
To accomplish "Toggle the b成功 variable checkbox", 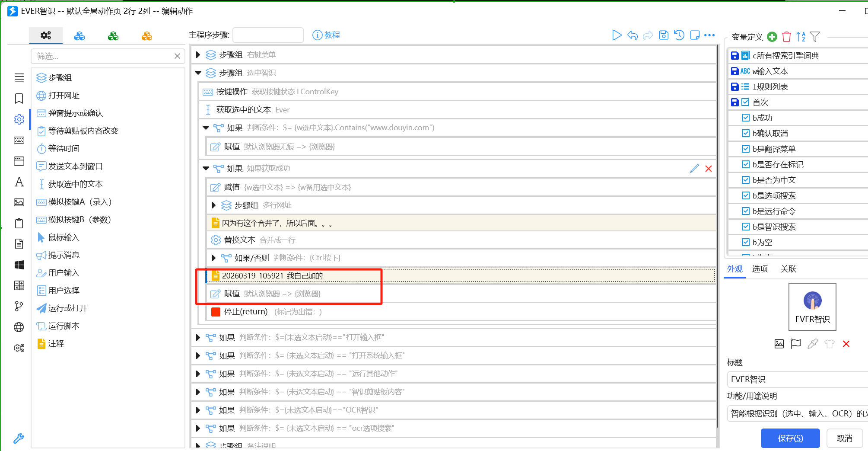I will (x=745, y=118).
